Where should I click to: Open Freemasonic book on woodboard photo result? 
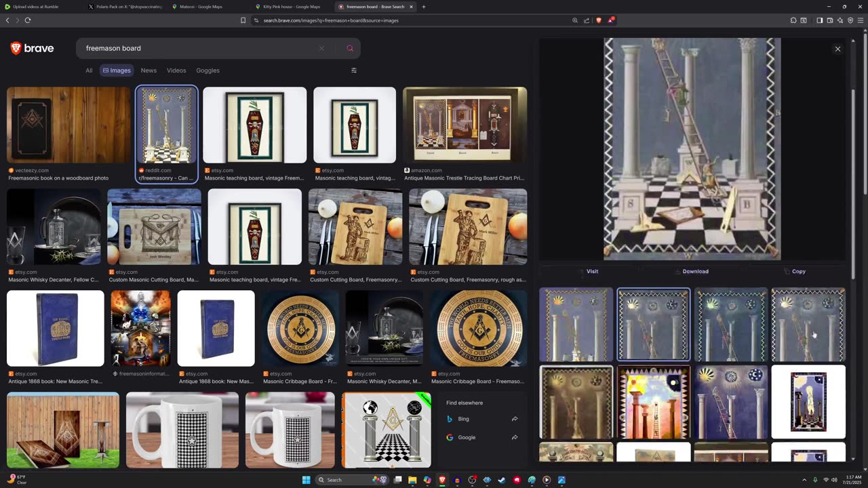pos(68,125)
